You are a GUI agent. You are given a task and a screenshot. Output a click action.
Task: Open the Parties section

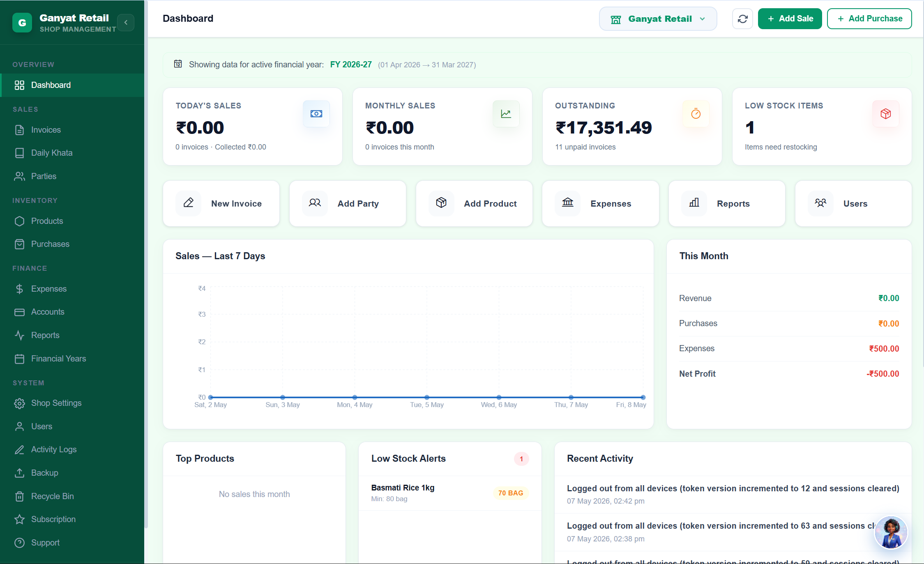[72, 176]
